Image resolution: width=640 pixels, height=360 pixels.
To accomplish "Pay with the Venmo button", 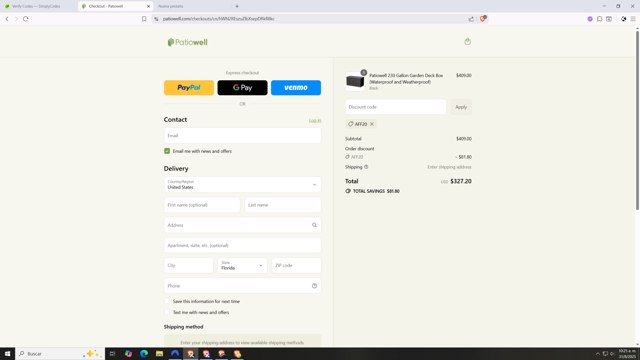I will point(296,88).
